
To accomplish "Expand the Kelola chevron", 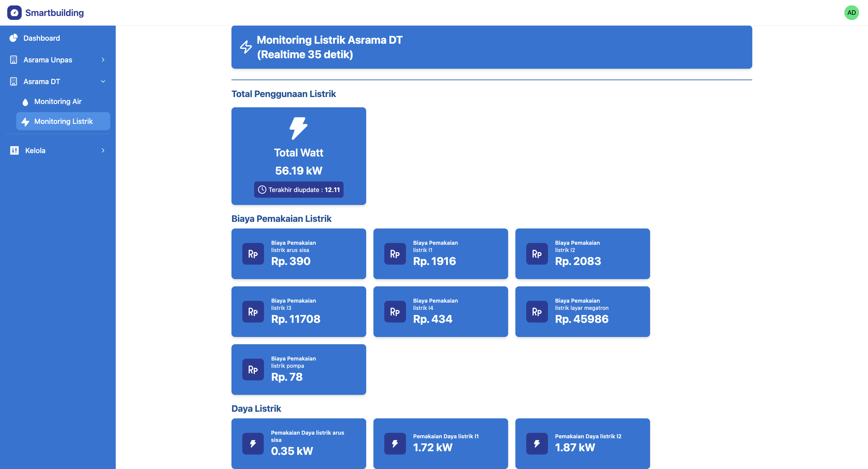I will 103,150.
